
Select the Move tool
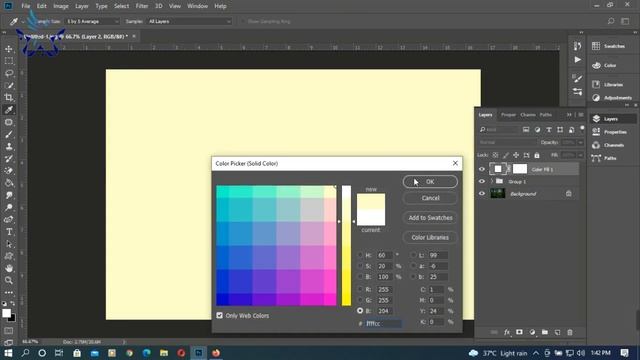point(9,49)
